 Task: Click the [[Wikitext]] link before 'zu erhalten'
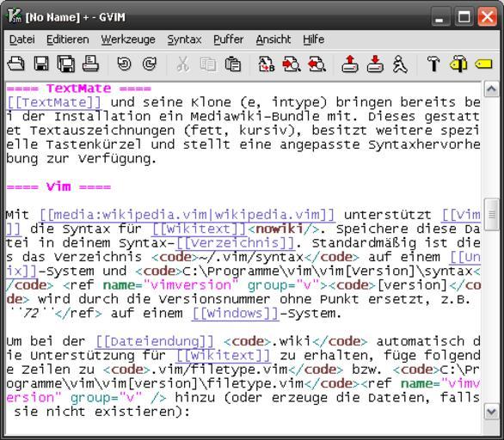(x=224, y=356)
